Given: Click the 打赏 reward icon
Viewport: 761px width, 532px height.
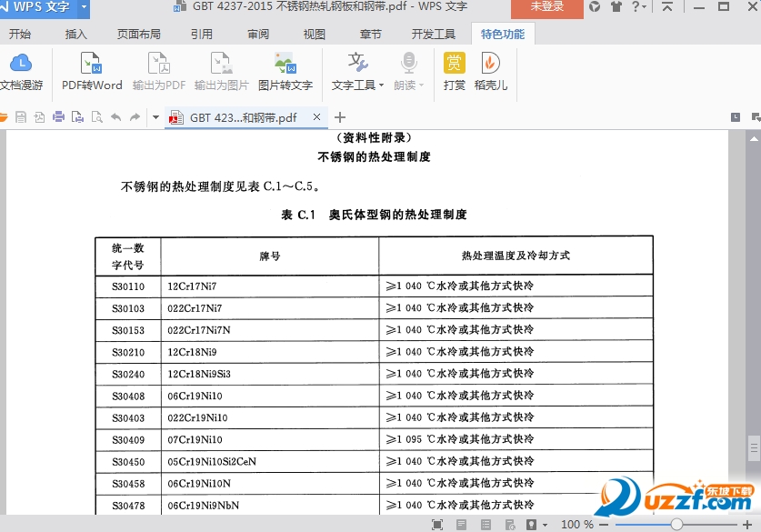Looking at the screenshot, I should point(455,72).
